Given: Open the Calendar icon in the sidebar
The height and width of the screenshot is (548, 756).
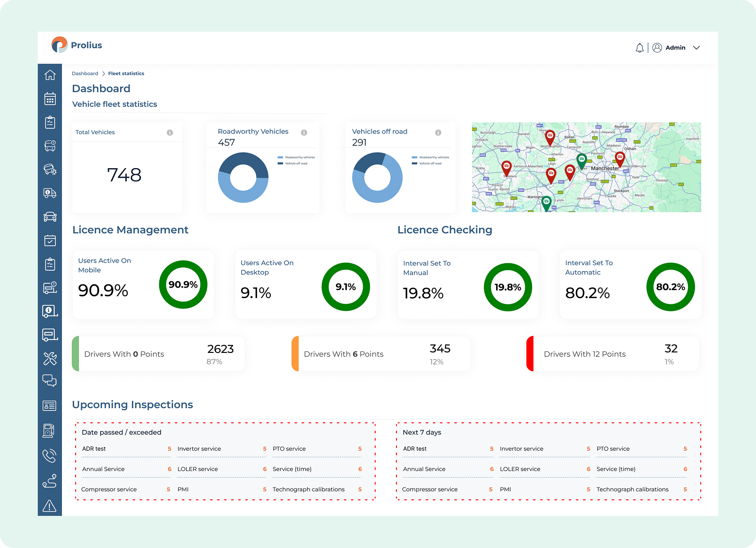Looking at the screenshot, I should click(49, 98).
